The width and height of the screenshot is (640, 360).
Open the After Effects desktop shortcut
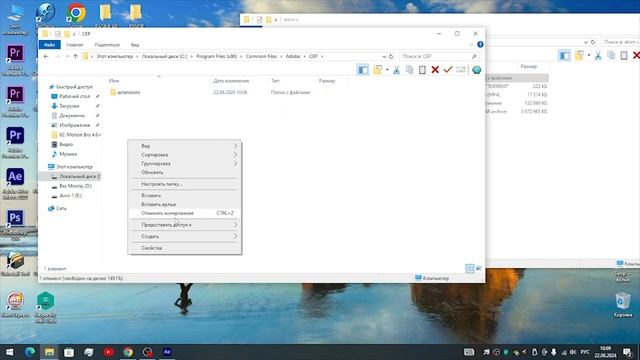[15, 184]
